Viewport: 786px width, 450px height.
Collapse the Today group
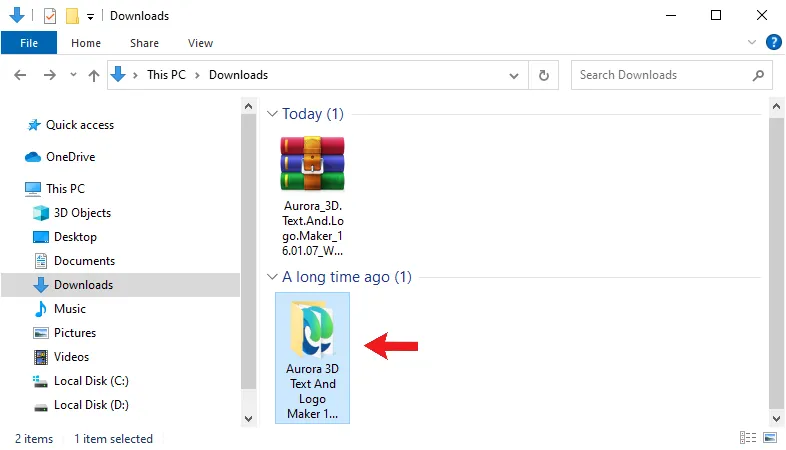coord(272,114)
